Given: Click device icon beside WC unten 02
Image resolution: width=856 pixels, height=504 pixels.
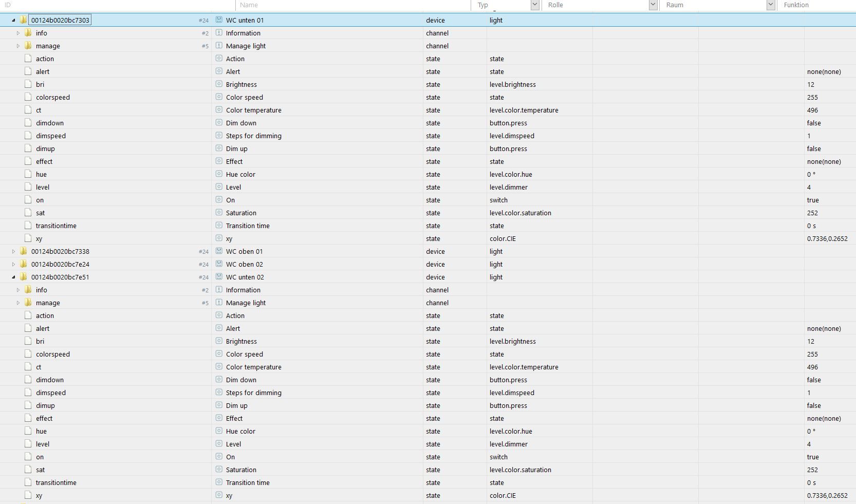Looking at the screenshot, I should (x=219, y=277).
